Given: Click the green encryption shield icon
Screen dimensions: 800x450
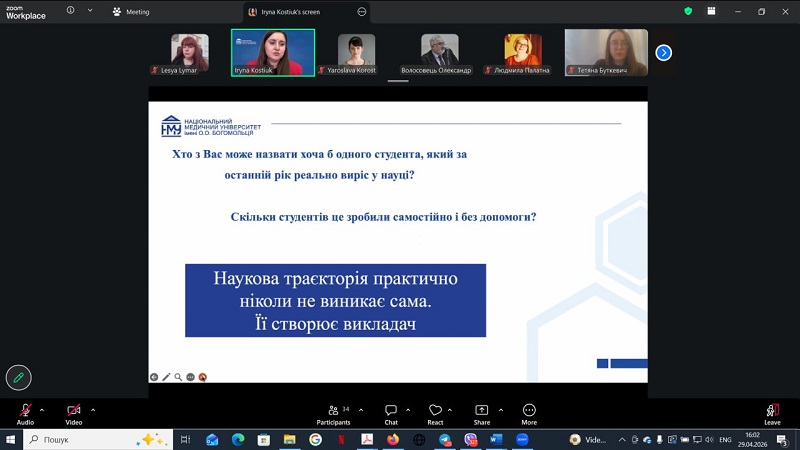Looking at the screenshot, I should pos(688,11).
